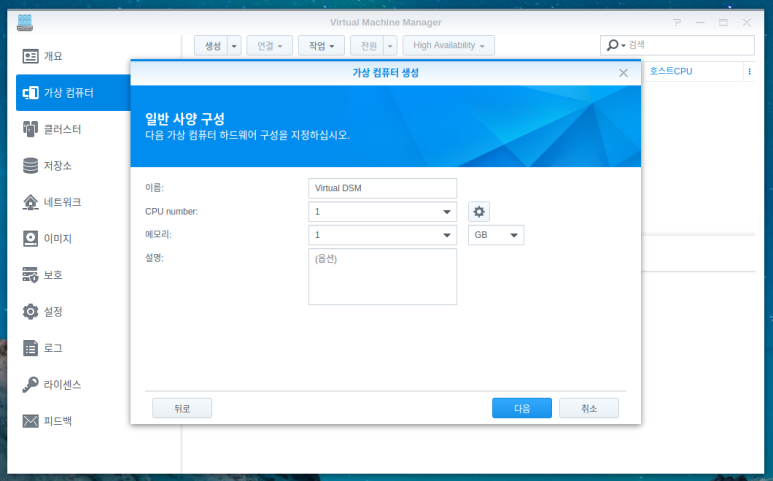This screenshot has width=773, height=481.
Task: Click the 호스트CPU column header
Action: [670, 71]
